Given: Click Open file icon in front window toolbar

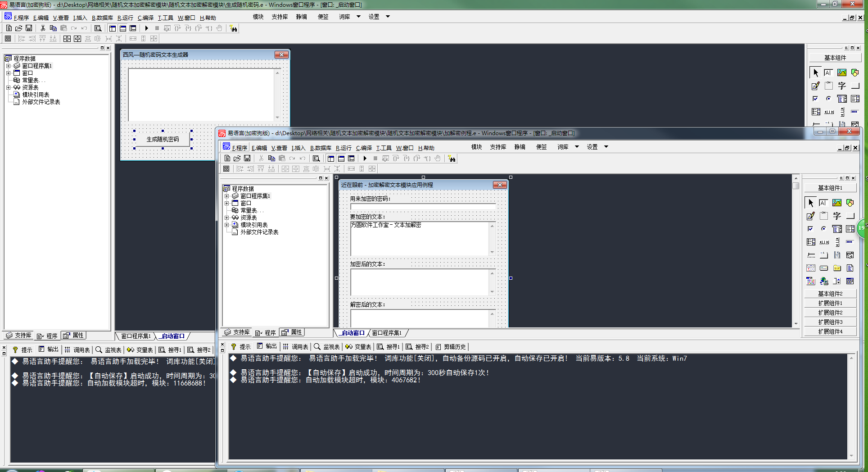Looking at the screenshot, I should tap(237, 158).
